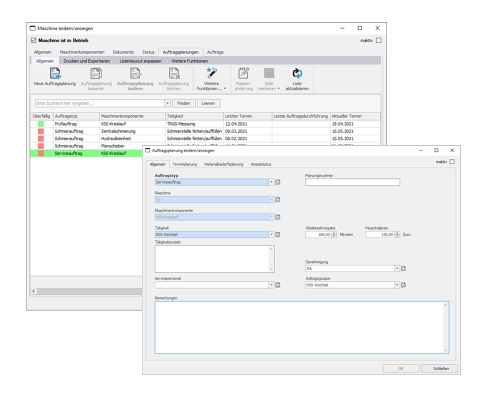Click the Neue Auftragsplanung icon

[x=55, y=73]
